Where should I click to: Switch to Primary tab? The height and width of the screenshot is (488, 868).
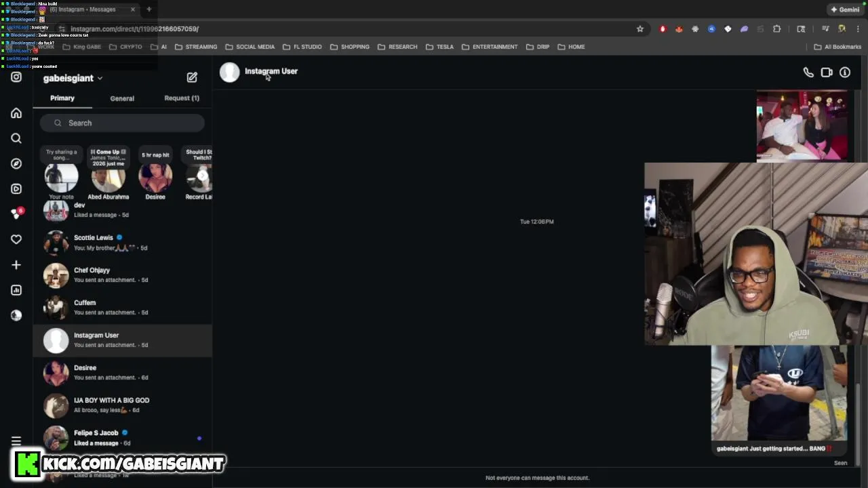62,98
